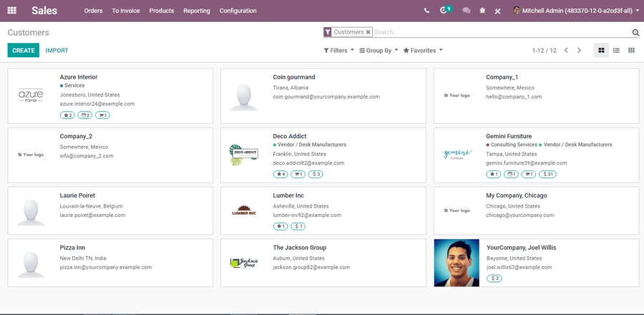Expand the Favorites dropdown
This screenshot has height=315, width=644.
click(x=423, y=51)
